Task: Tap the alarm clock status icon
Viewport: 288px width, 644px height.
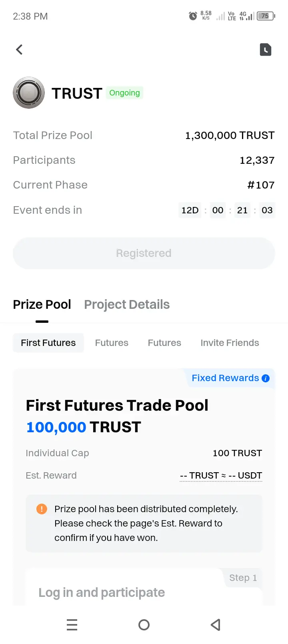Action: point(193,16)
